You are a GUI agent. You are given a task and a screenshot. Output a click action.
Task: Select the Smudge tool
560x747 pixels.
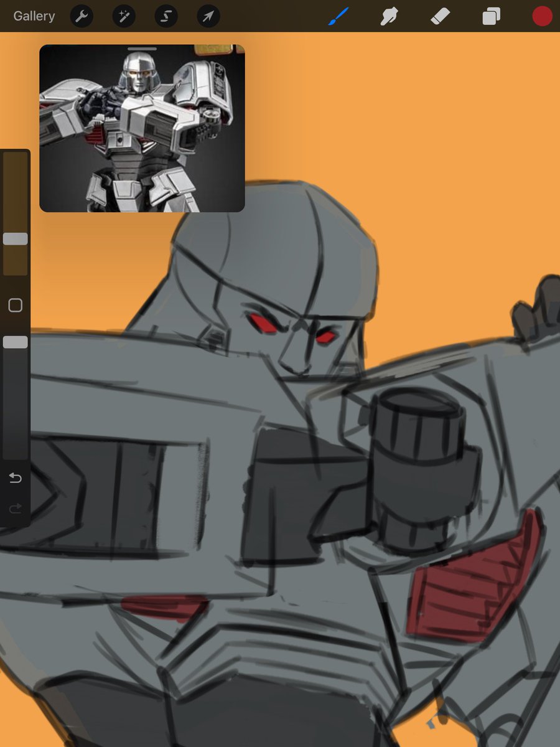(389, 16)
